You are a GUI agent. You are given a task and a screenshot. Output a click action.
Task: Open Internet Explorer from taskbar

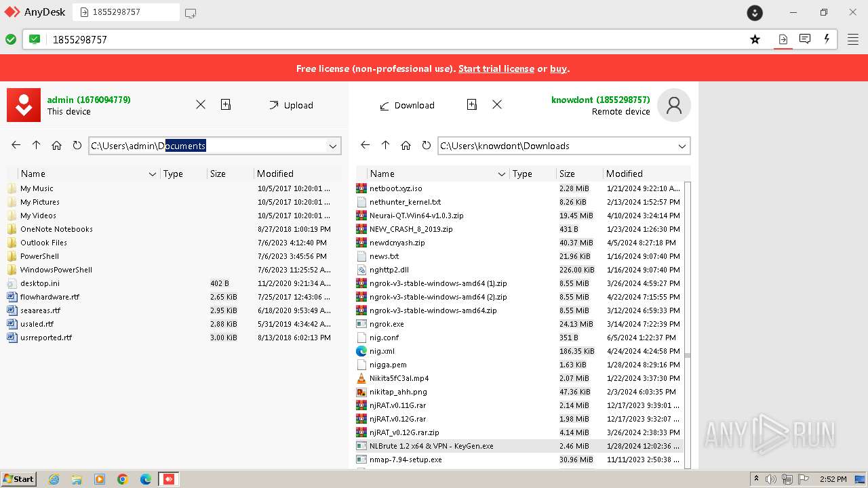pyautogui.click(x=54, y=479)
